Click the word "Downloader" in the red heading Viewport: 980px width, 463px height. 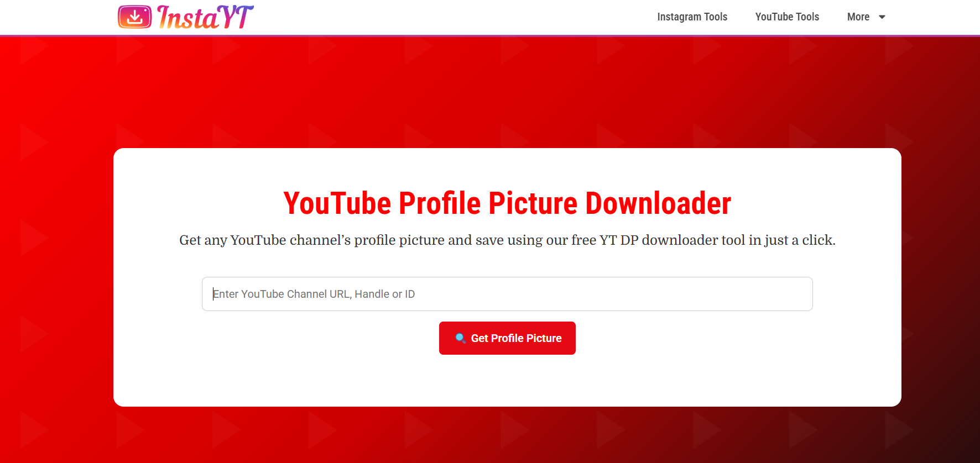tap(658, 203)
